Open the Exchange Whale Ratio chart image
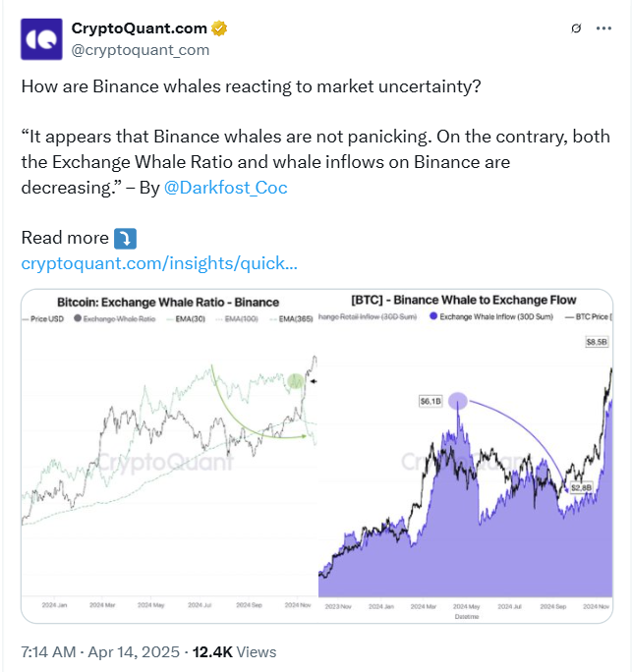 point(169,452)
